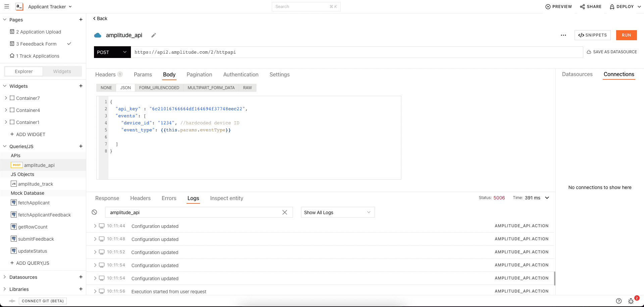Clear the logs using the ban icon
The width and height of the screenshot is (644, 307).
[94, 212]
